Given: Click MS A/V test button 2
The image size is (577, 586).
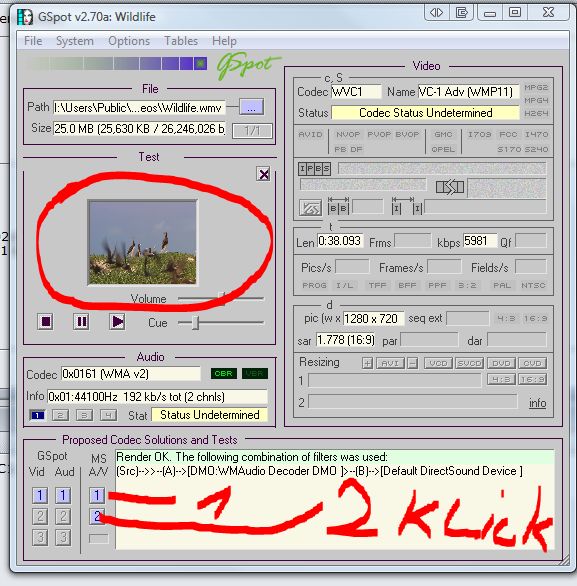Looking at the screenshot, I should pyautogui.click(x=97, y=516).
